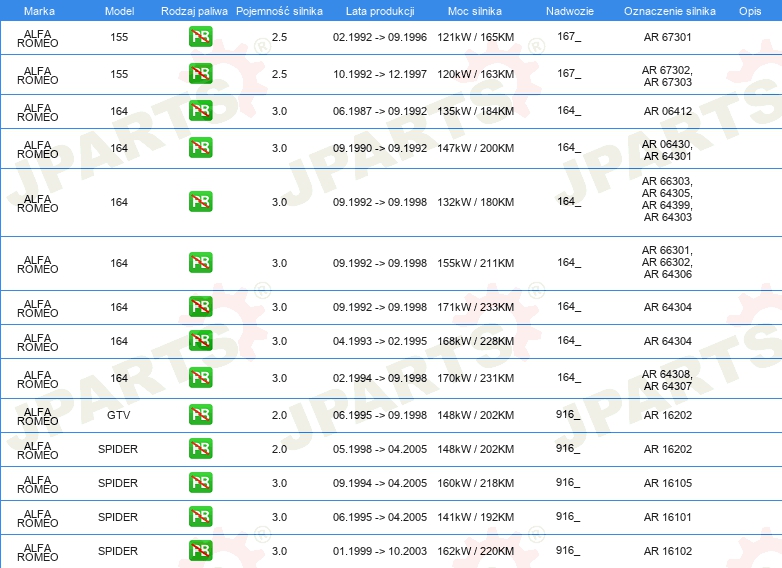This screenshot has width=782, height=568.
Task: Select the power value 141kW / 192KM
Action: click(x=475, y=517)
